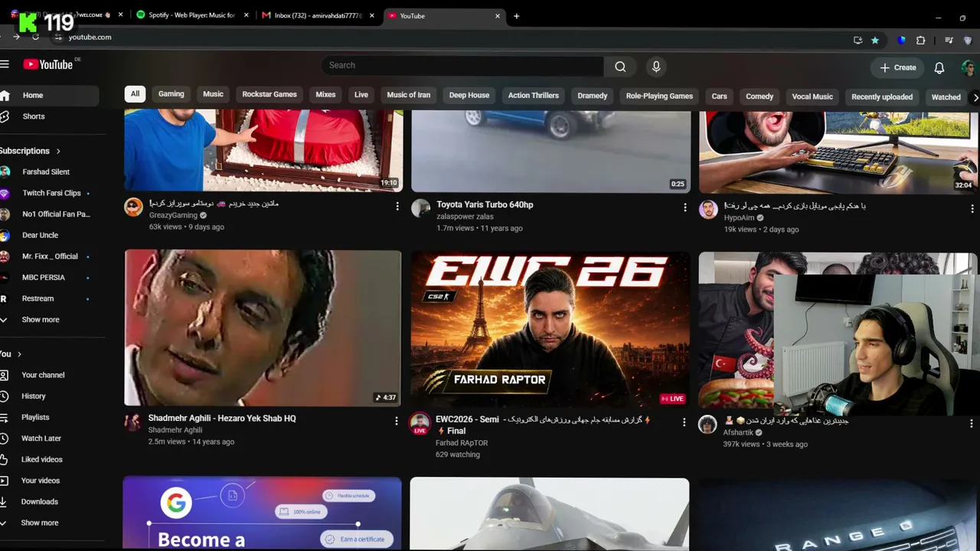Go to Home in the sidebar

click(x=49, y=96)
